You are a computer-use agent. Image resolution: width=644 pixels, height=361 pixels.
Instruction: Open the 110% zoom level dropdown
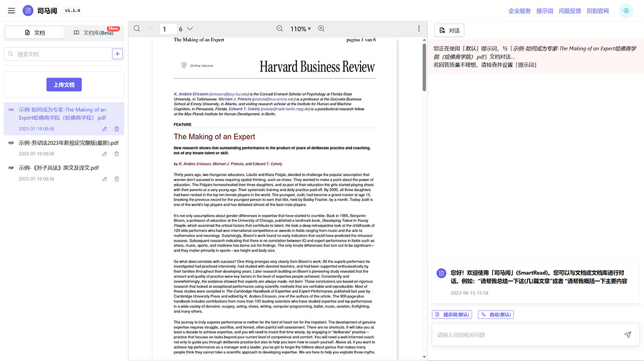point(300,28)
